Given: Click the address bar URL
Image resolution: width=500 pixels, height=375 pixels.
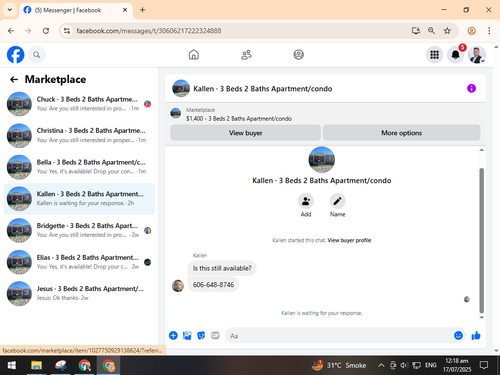Looking at the screenshot, I should pos(149,31).
